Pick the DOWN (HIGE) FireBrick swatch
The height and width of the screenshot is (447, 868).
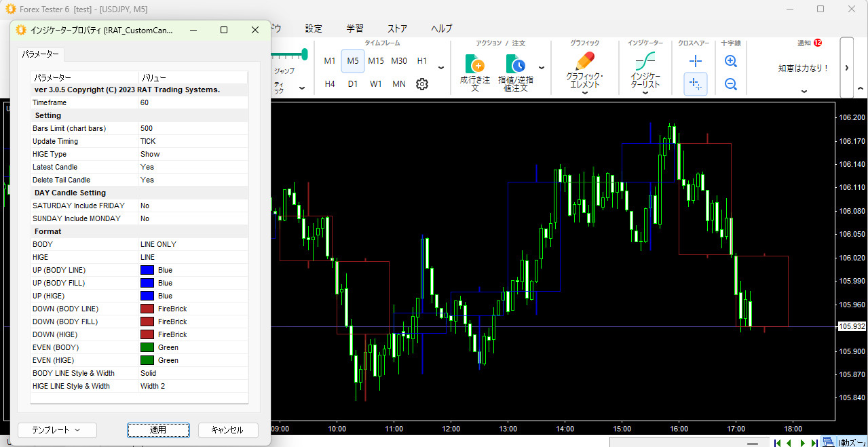147,334
